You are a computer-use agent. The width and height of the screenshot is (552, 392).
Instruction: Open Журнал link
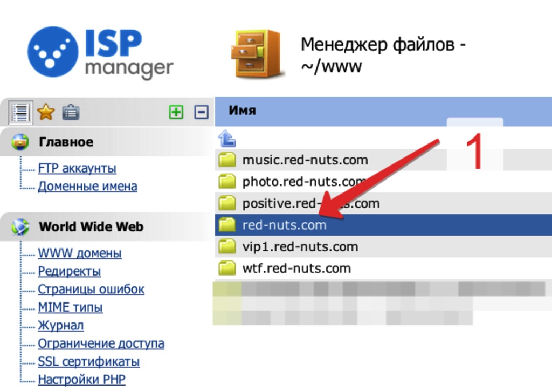click(61, 326)
